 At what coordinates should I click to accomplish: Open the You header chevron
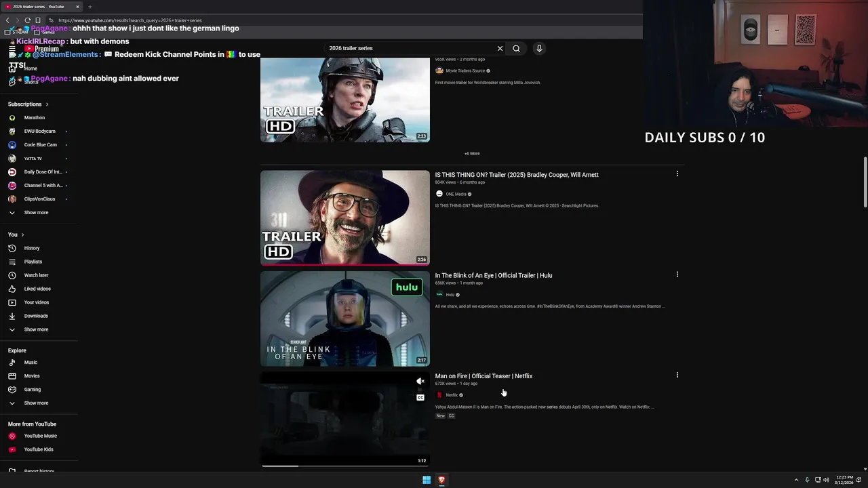pyautogui.click(x=22, y=235)
